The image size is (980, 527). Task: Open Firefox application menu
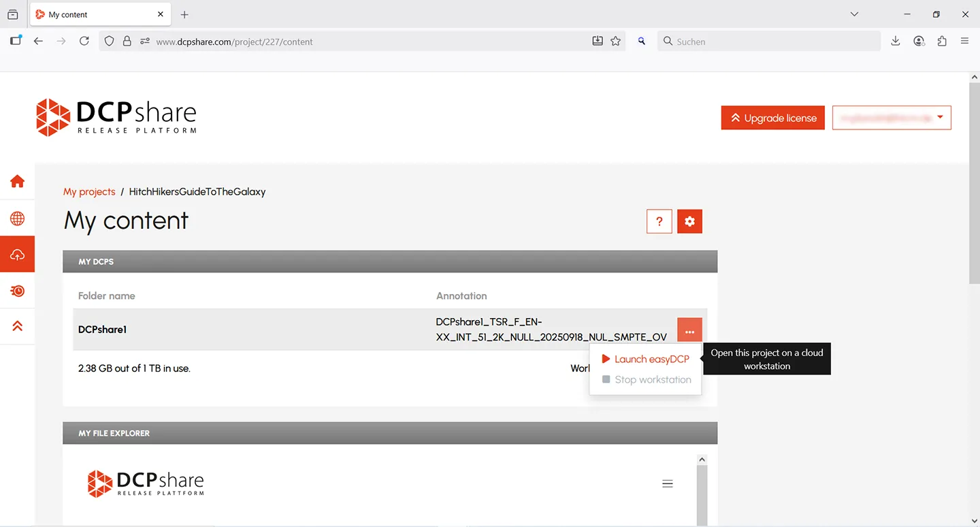[x=964, y=42]
